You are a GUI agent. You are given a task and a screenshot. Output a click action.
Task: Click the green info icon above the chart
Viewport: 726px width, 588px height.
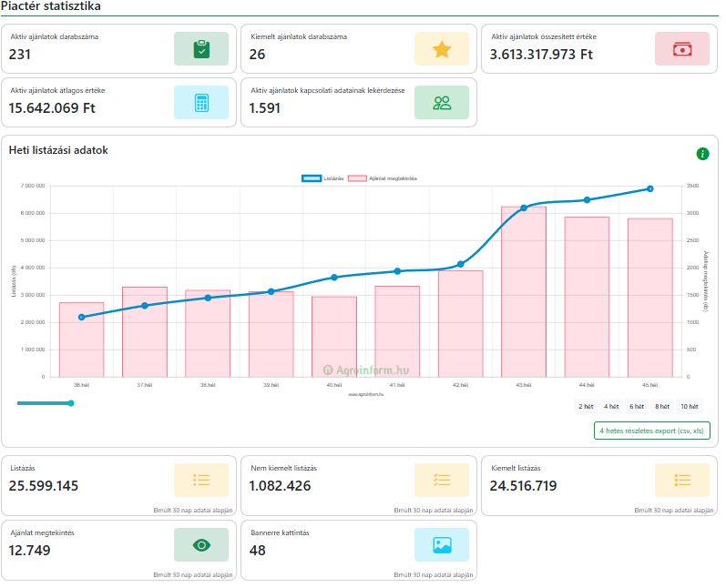point(702,154)
